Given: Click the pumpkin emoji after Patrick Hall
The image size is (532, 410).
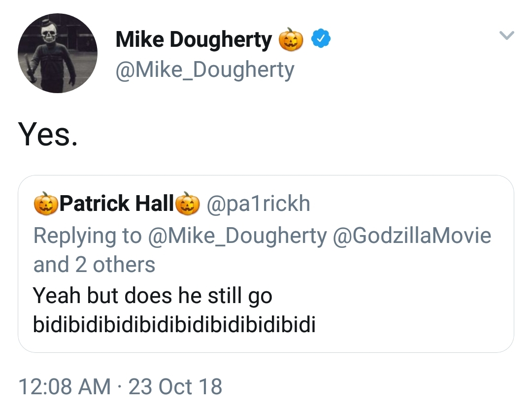Looking at the screenshot, I should [188, 204].
